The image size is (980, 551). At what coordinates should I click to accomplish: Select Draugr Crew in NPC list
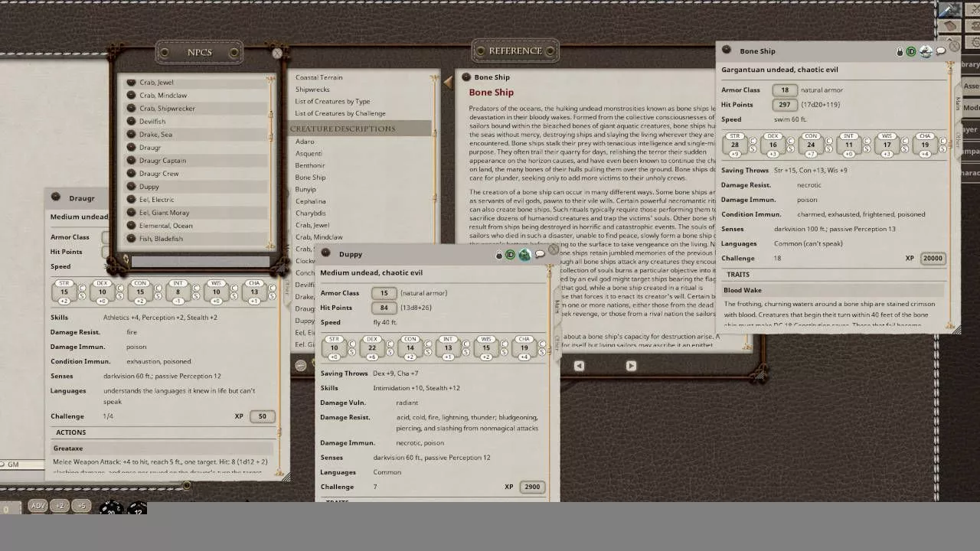pyautogui.click(x=197, y=173)
